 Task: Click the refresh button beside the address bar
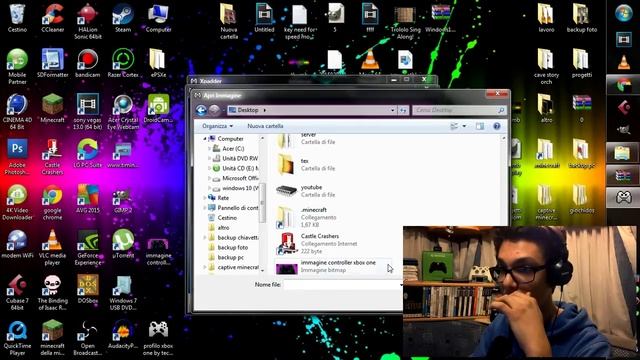pos(403,110)
